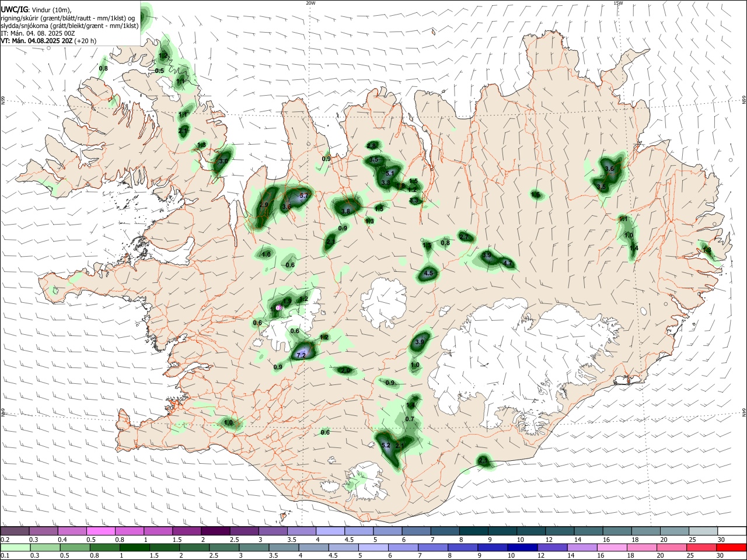This screenshot has height=560, width=747.
Task: Click the IT initial time line 00Z
Action: 39,34
